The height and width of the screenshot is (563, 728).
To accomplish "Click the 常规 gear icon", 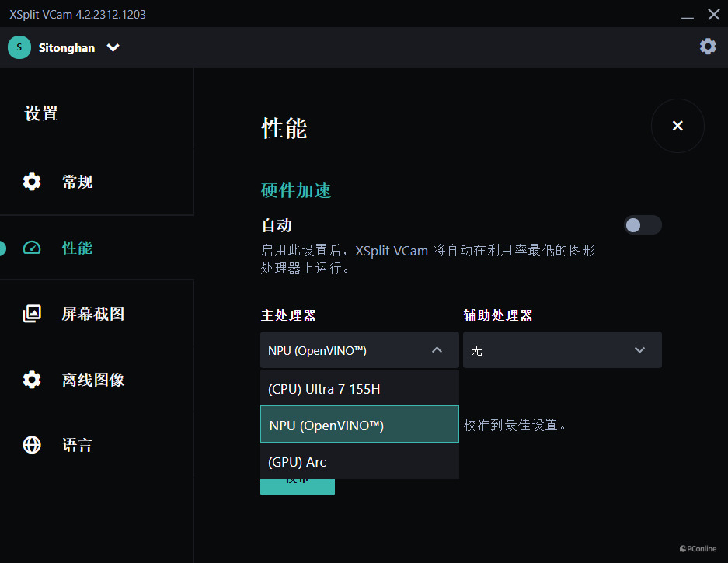I will (31, 181).
